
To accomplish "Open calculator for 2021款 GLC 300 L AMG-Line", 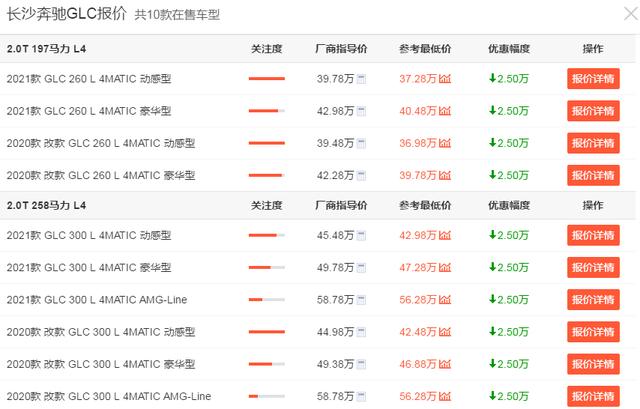I will point(361,300).
